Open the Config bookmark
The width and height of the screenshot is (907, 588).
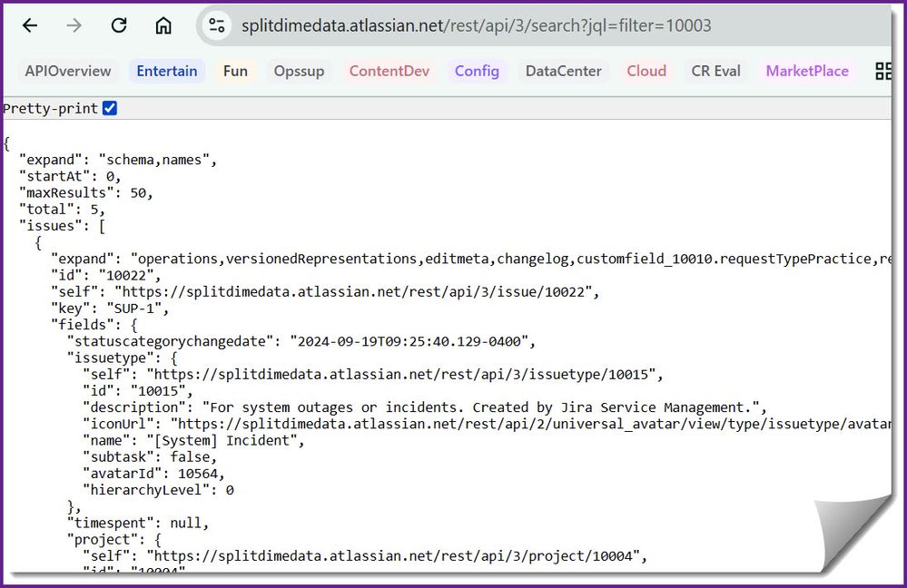[x=477, y=71]
